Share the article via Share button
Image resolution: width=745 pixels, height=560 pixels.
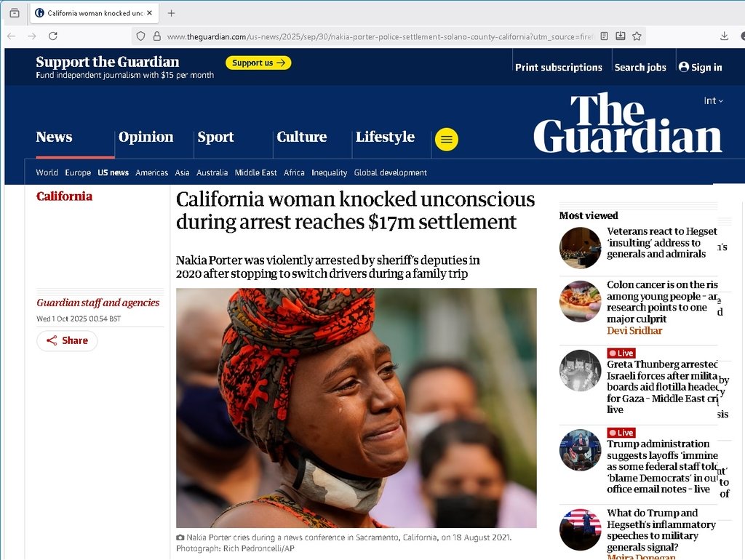tap(67, 340)
